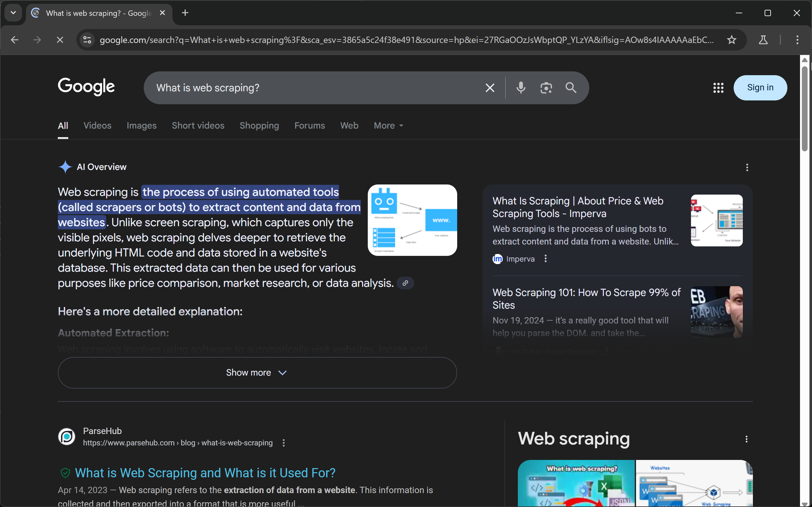Image resolution: width=812 pixels, height=507 pixels.
Task: Select the All results tab
Action: 63,126
